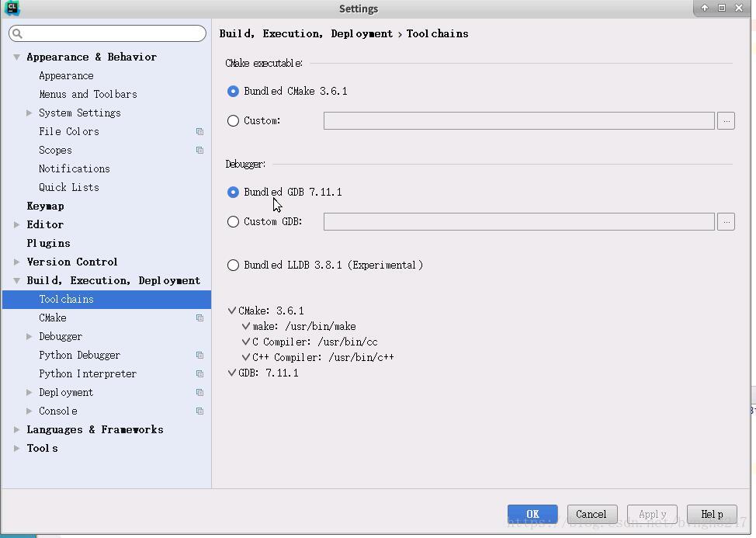Browse for a custom GDB executable
Image resolution: width=756 pixels, height=538 pixels.
[x=726, y=222]
